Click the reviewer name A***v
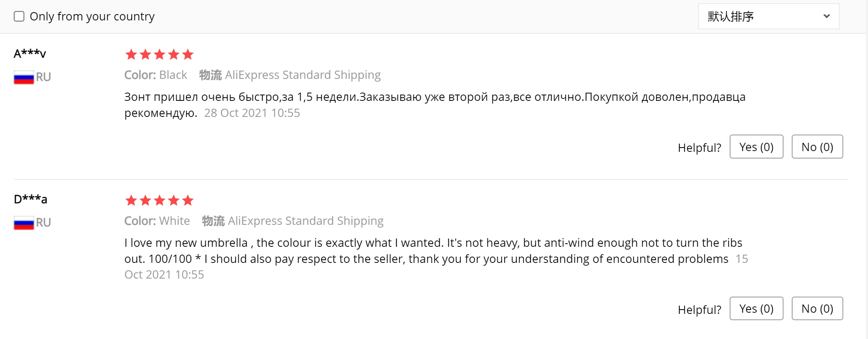Screen dimensions: 868x339 (30, 53)
